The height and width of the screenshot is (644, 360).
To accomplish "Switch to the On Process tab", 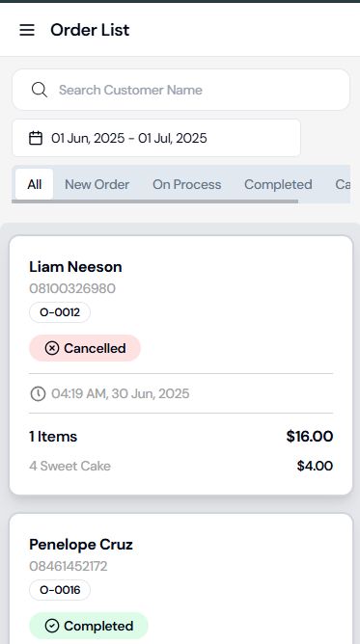I will 187,184.
